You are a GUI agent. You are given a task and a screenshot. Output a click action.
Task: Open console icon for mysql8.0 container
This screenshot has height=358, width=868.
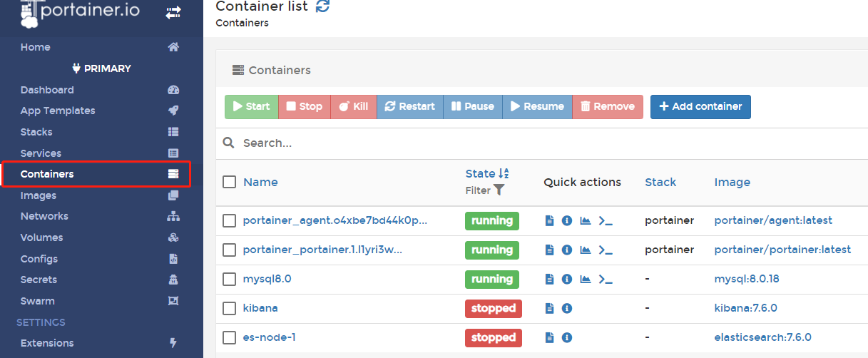(606, 280)
